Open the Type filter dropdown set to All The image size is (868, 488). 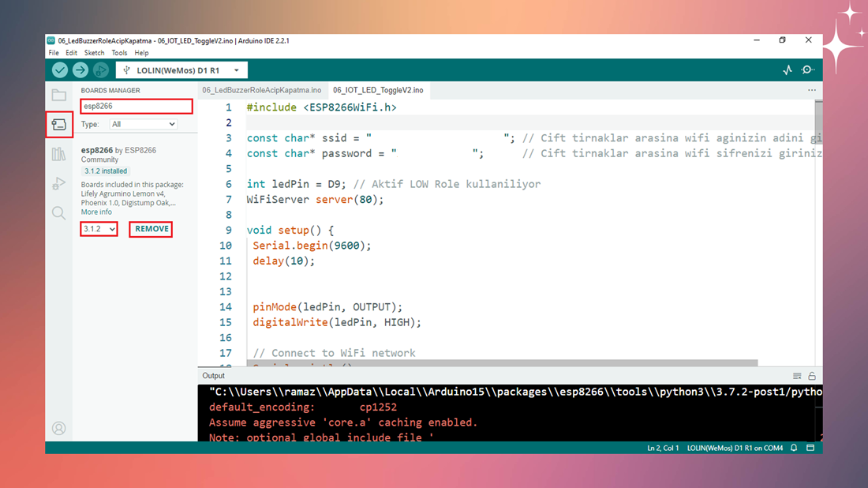(143, 124)
